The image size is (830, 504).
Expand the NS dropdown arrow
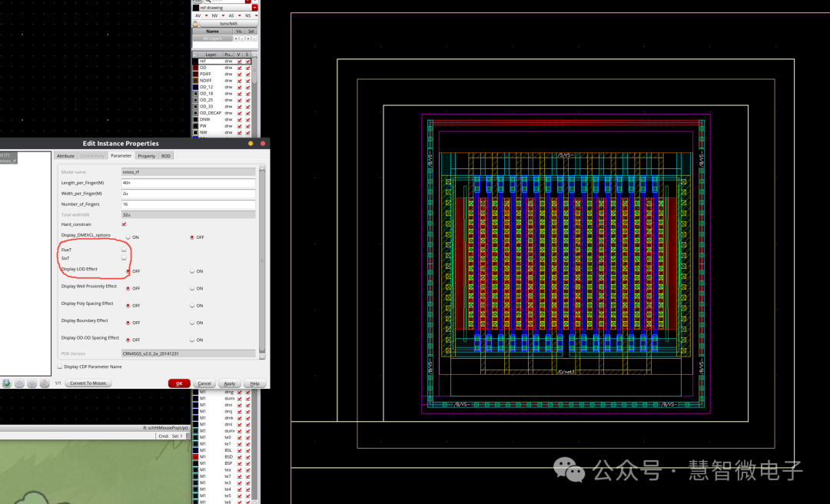[x=255, y=15]
